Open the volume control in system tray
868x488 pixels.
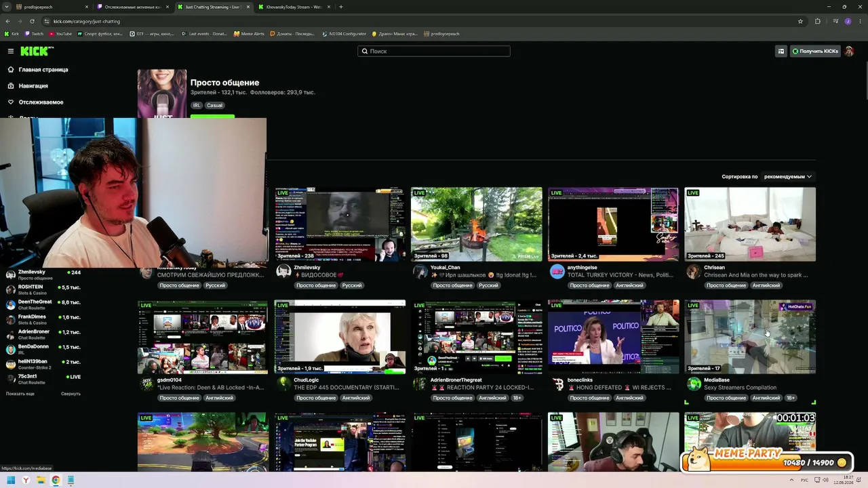tap(825, 481)
